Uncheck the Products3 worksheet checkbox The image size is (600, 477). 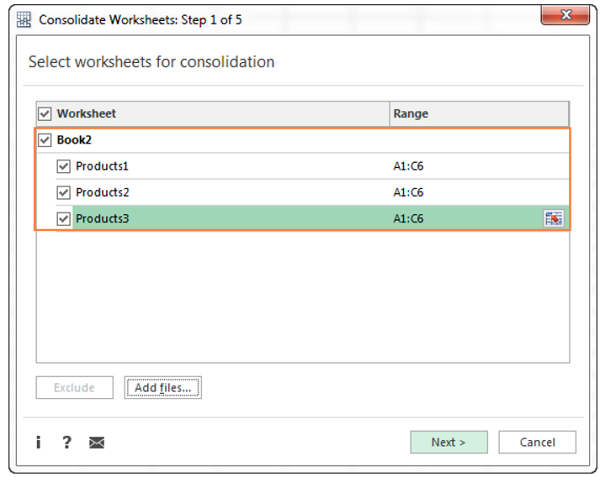[64, 218]
